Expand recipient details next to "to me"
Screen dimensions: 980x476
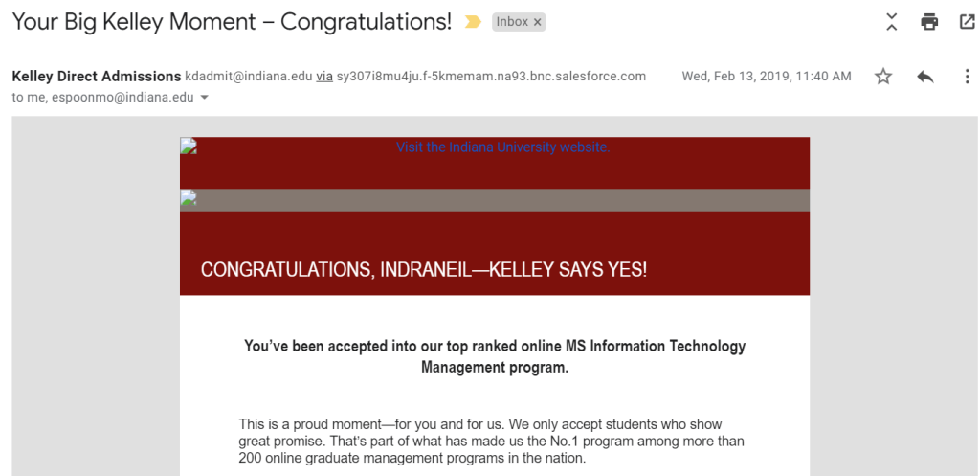point(204,98)
